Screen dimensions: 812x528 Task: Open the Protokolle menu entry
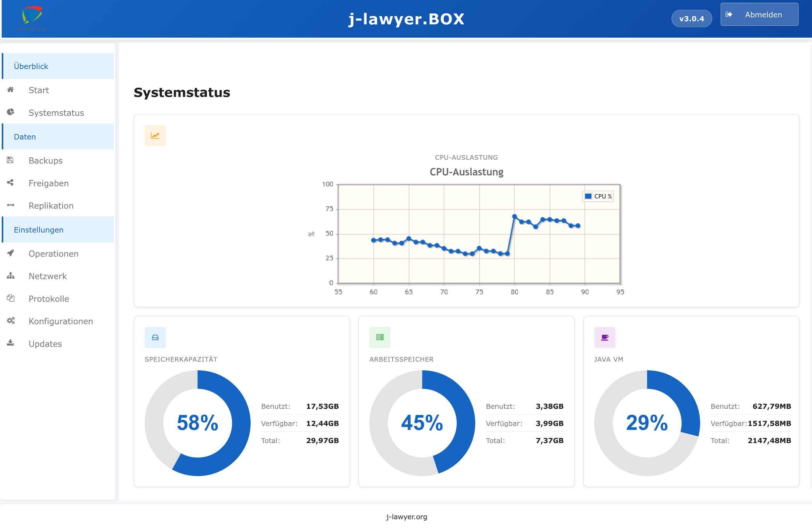pyautogui.click(x=49, y=299)
